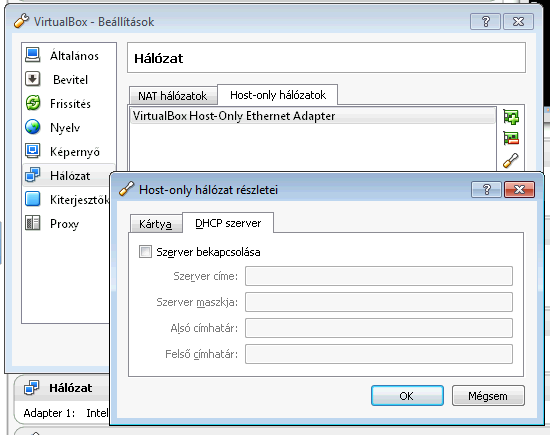Open Proxy settings category
This screenshot has height=435, width=550.
coord(67,223)
